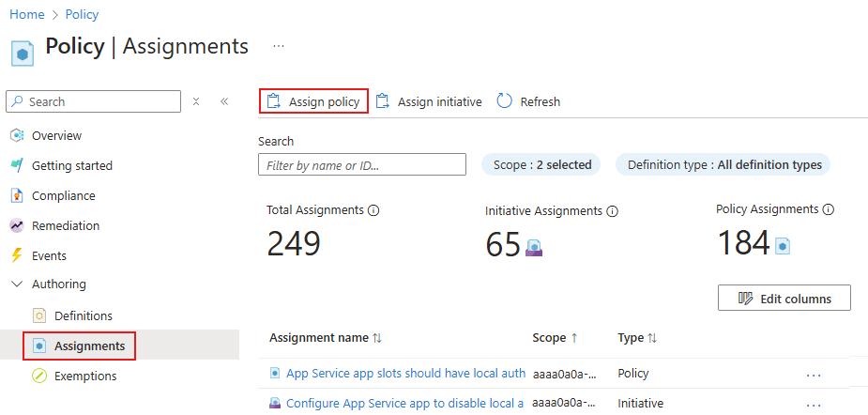Click the Assign policy button
The width and height of the screenshot is (868, 415).
(313, 101)
